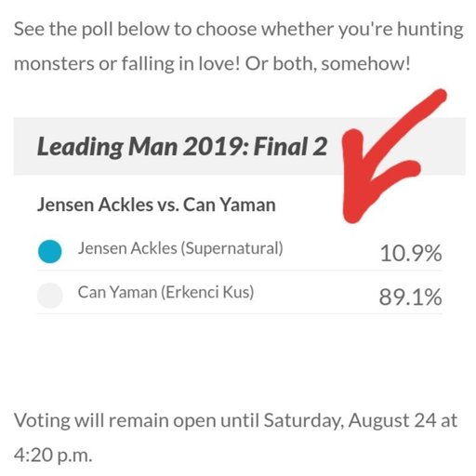Click the grey poll title banner background
Image resolution: width=476 pixels, height=476 pixels.
[239, 146]
